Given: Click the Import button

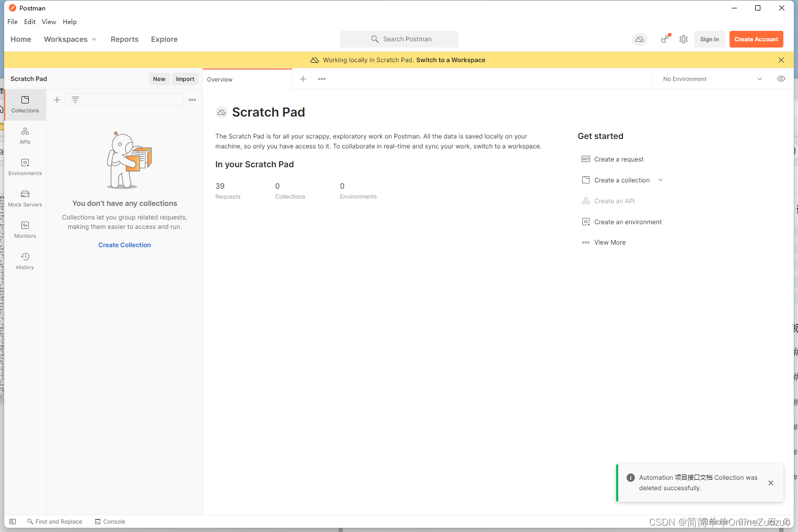Looking at the screenshot, I should tap(185, 79).
